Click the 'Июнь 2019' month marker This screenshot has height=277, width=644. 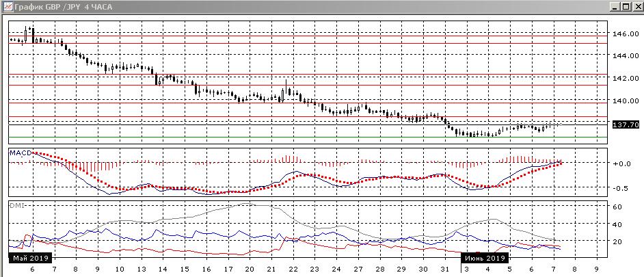(x=485, y=258)
